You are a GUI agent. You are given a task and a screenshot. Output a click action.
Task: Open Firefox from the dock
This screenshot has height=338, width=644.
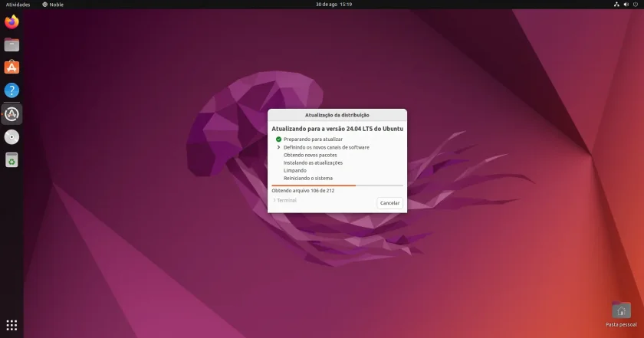(x=11, y=21)
